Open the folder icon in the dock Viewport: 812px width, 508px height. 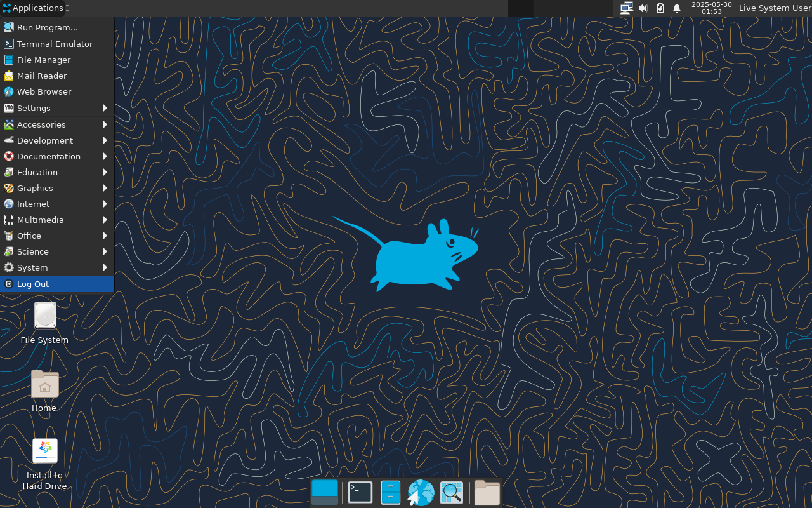coord(487,493)
